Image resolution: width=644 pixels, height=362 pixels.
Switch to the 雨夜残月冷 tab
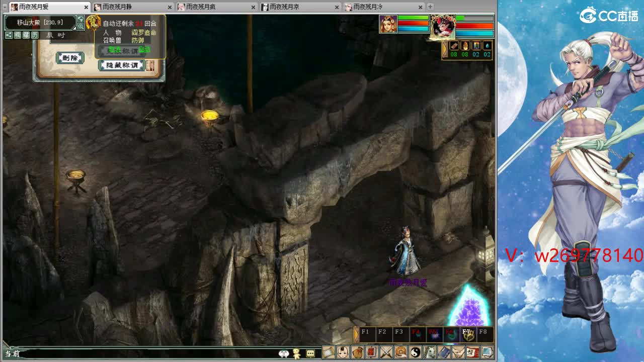[x=384, y=7]
